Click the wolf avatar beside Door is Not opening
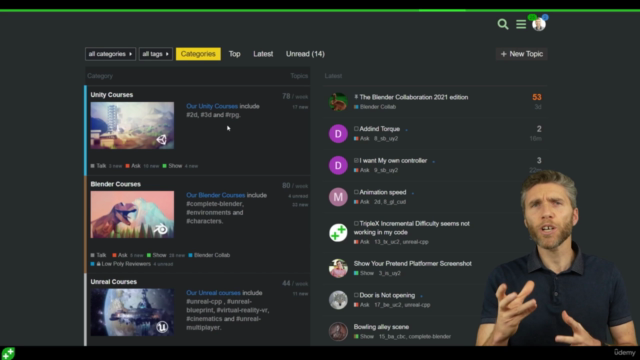The height and width of the screenshot is (360, 640). [x=338, y=300]
